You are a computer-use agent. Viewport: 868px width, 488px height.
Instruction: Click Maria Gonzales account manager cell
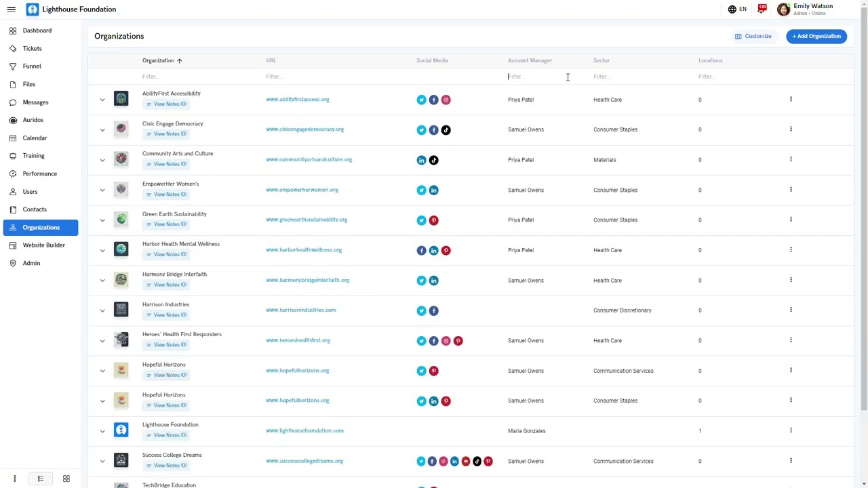527,431
